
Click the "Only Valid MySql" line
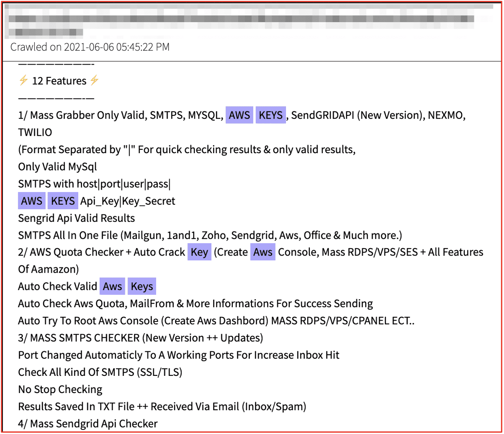(x=58, y=167)
